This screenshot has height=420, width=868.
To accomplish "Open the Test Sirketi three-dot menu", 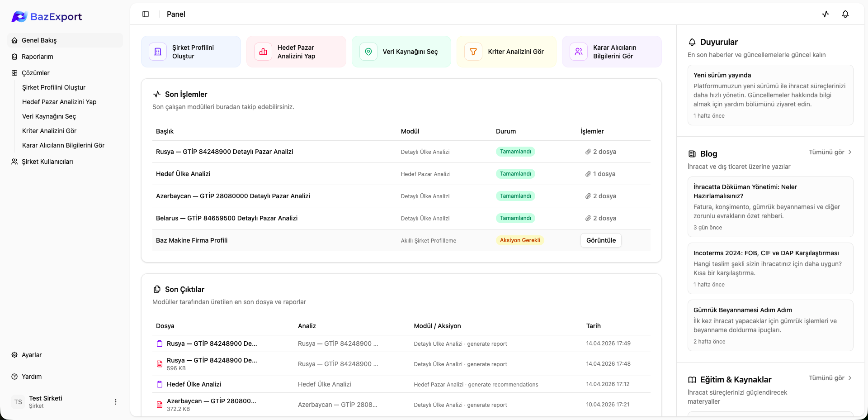I will (x=116, y=402).
